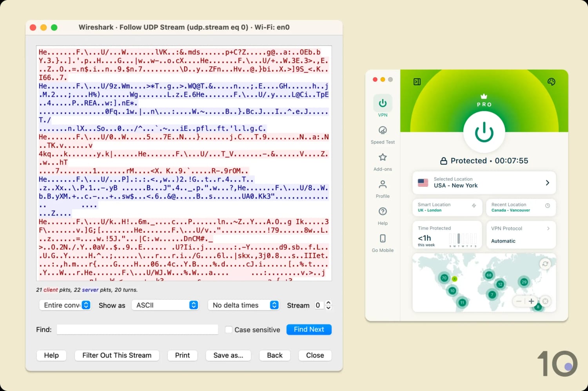Click Filter Out This Stream
588x391 pixels.
click(x=117, y=355)
